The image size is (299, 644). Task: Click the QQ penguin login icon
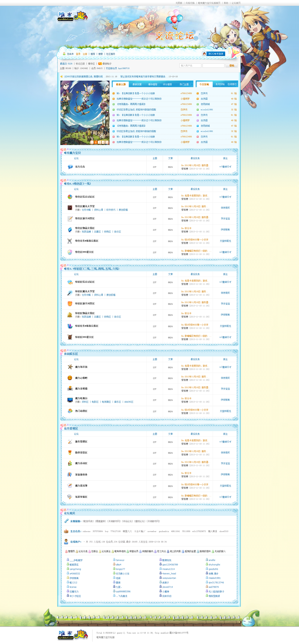click(x=204, y=54)
